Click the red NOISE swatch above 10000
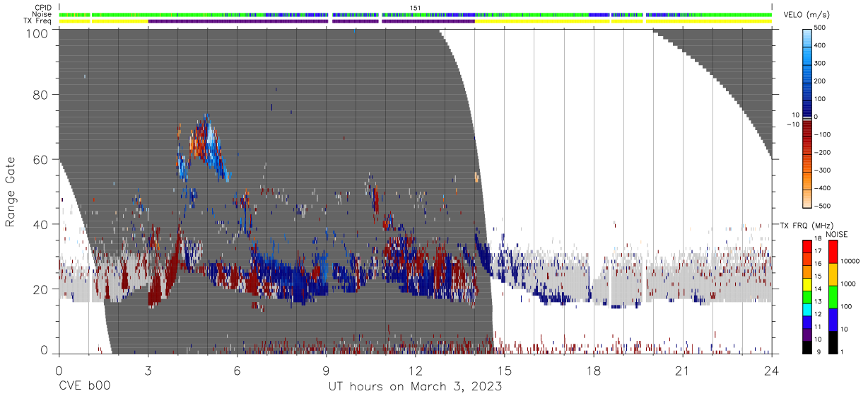 point(832,251)
